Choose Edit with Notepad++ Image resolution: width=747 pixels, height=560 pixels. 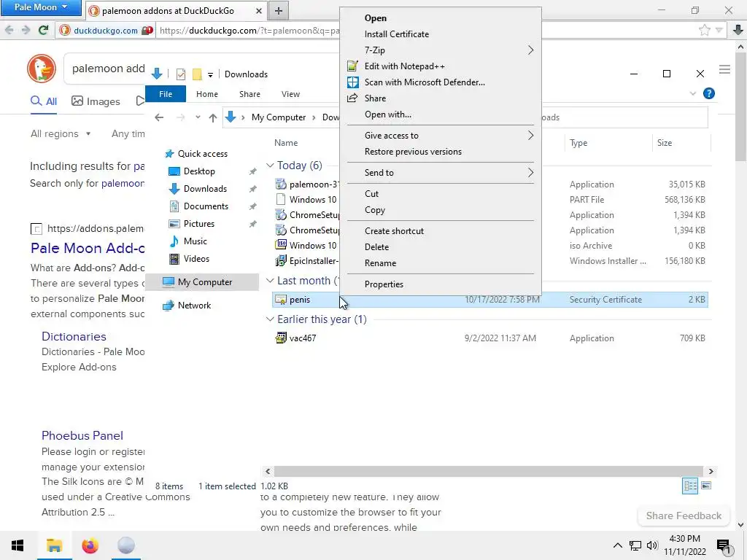[404, 66]
